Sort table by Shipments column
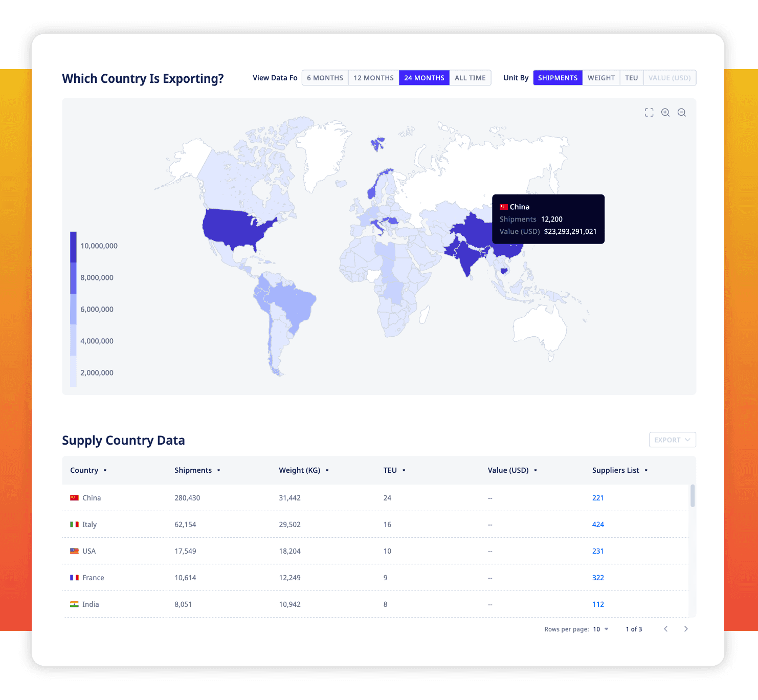The height and width of the screenshot is (700, 758). pos(197,470)
